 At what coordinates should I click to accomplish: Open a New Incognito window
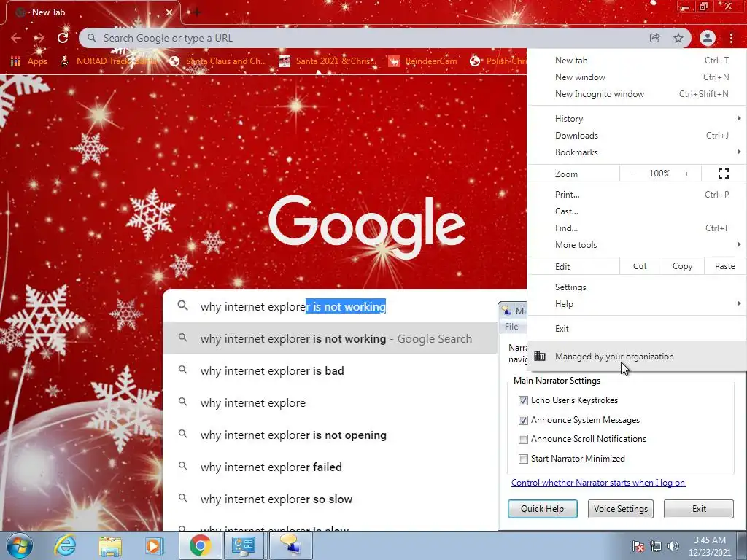click(x=637, y=94)
